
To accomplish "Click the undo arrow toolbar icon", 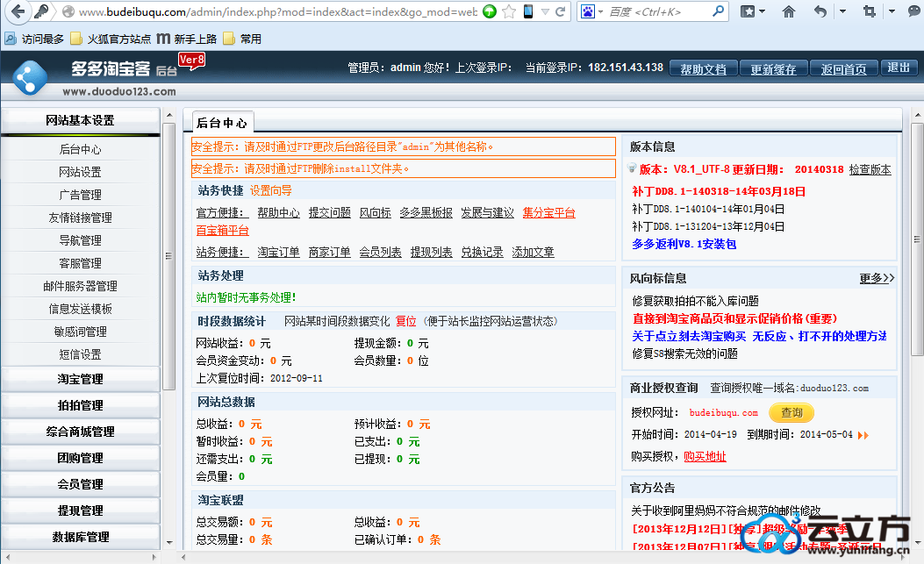I will point(820,11).
